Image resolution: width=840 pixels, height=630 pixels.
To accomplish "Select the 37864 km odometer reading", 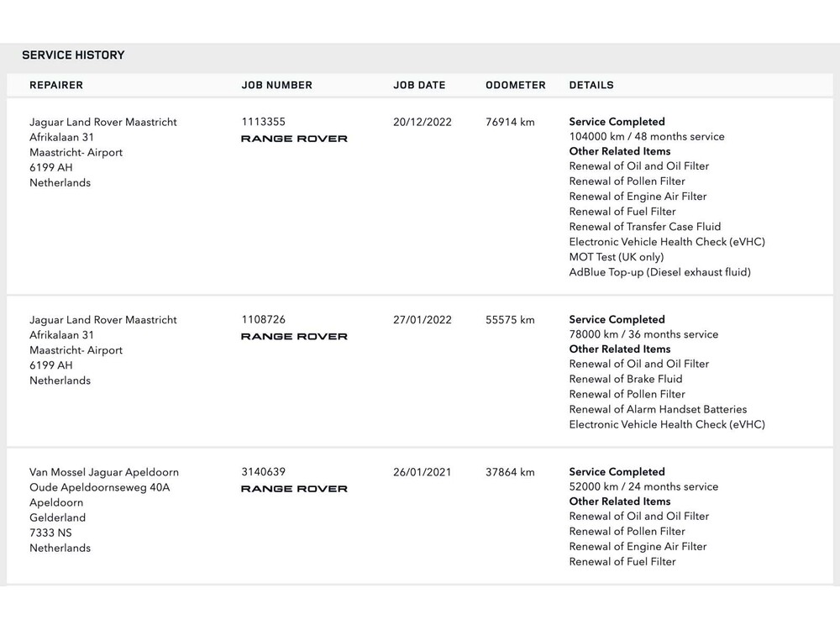I will click(x=510, y=472).
